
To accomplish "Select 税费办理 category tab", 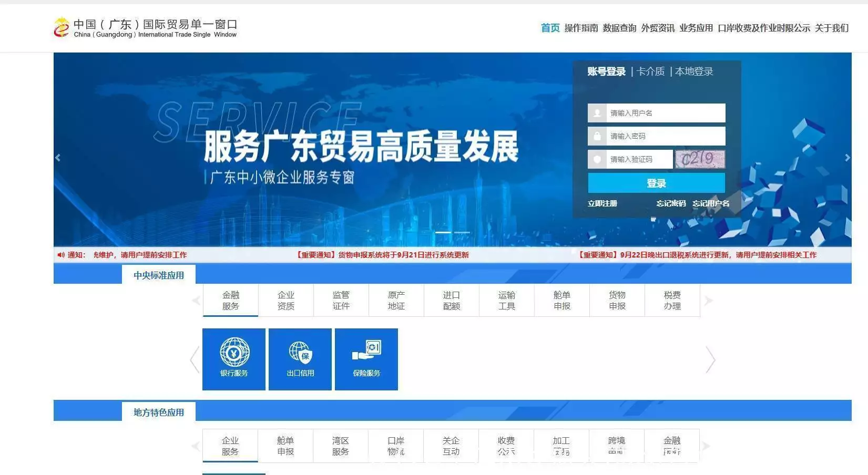I will coord(672,301).
